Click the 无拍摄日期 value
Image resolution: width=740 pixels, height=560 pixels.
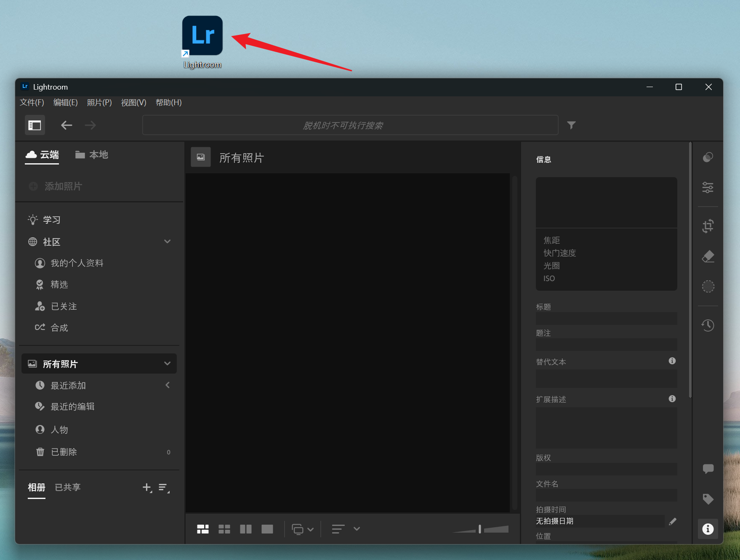555,521
